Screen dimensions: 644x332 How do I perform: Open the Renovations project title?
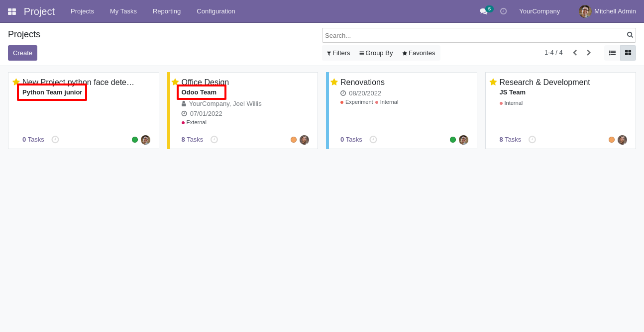(362, 82)
